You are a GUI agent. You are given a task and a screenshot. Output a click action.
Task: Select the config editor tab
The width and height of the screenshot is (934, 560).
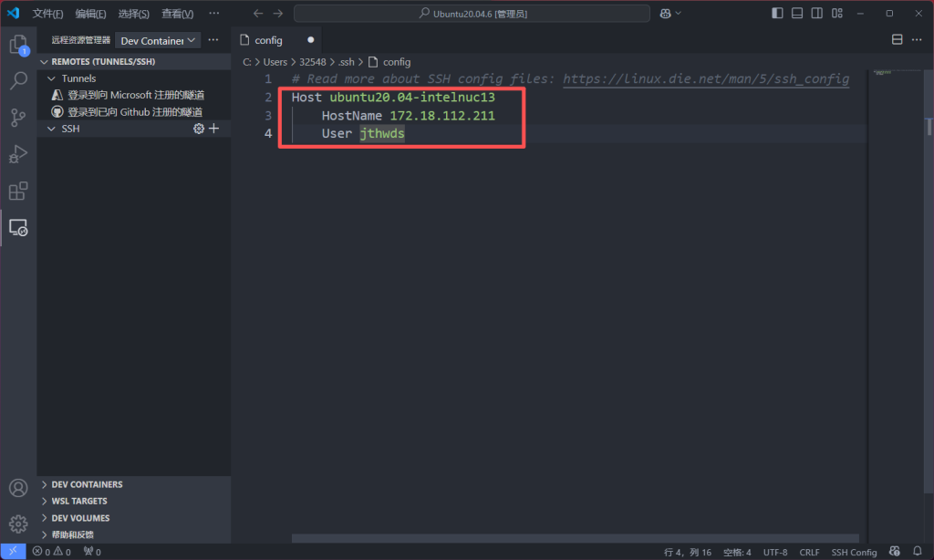click(268, 40)
